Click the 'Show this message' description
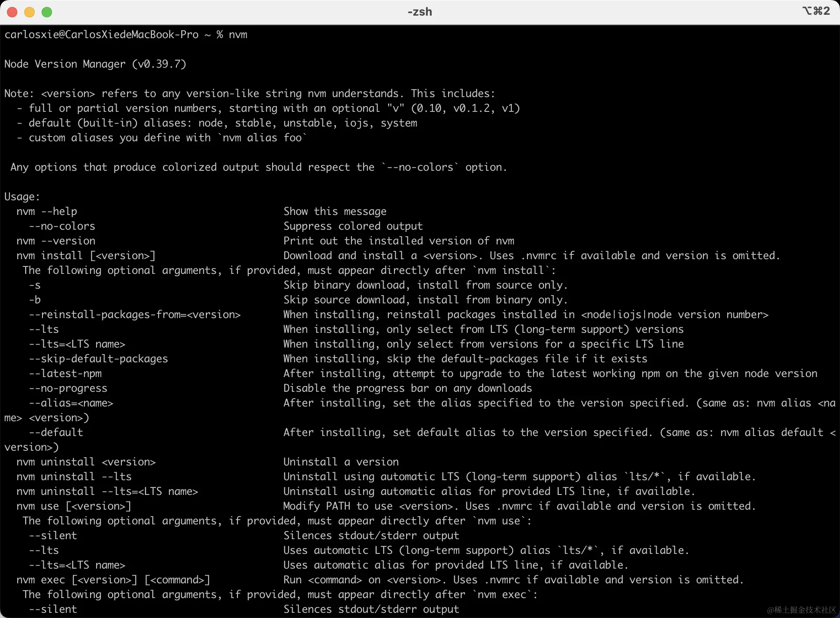 click(x=335, y=211)
